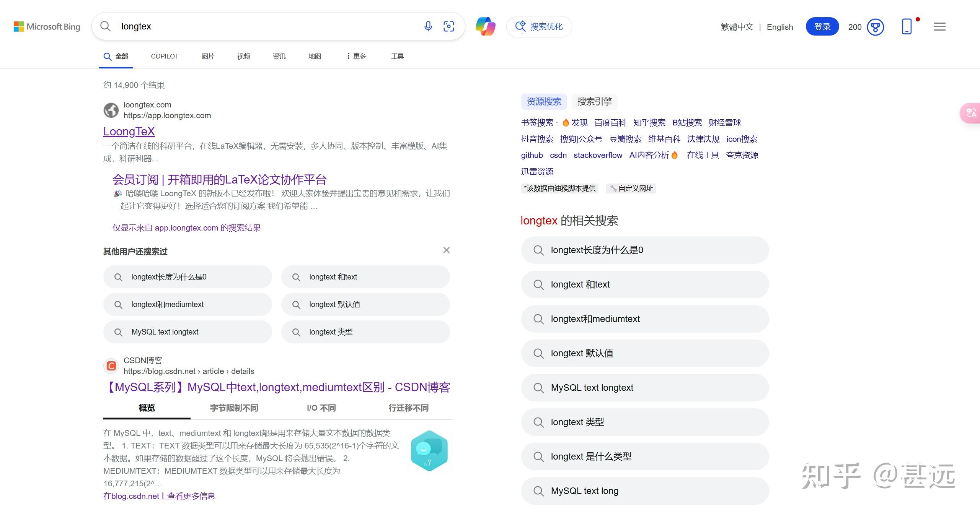
Task: Click the 知乎搜索 link
Action: coord(649,123)
